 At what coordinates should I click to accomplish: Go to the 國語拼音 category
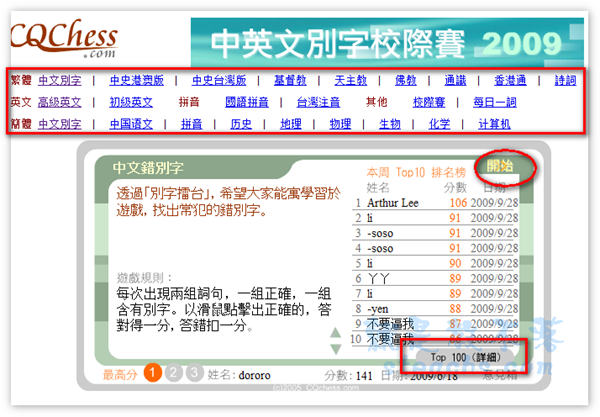click(249, 102)
